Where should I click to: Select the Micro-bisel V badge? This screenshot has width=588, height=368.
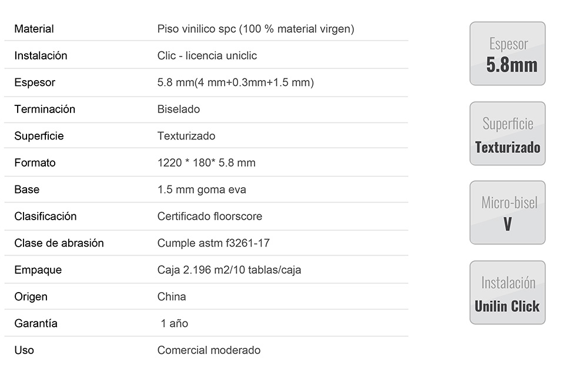[507, 213]
